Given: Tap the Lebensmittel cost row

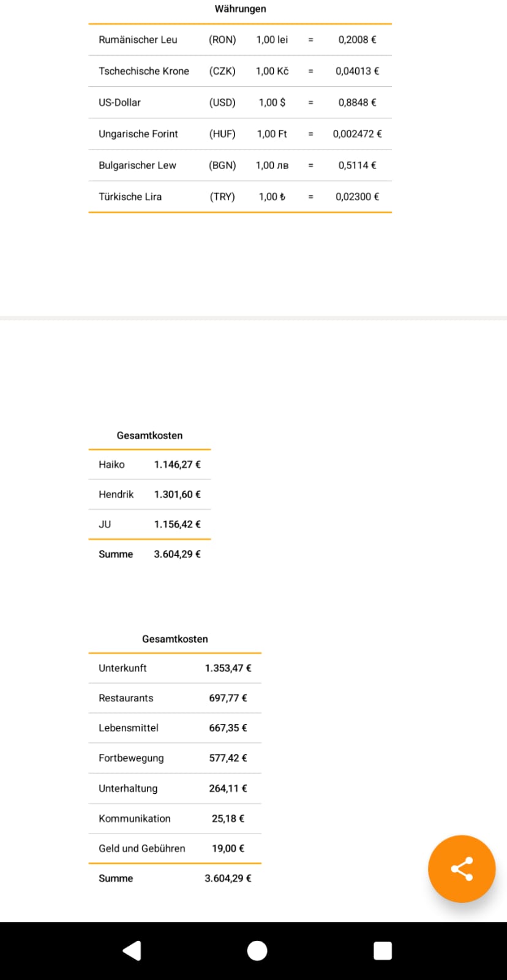Looking at the screenshot, I should pos(175,728).
